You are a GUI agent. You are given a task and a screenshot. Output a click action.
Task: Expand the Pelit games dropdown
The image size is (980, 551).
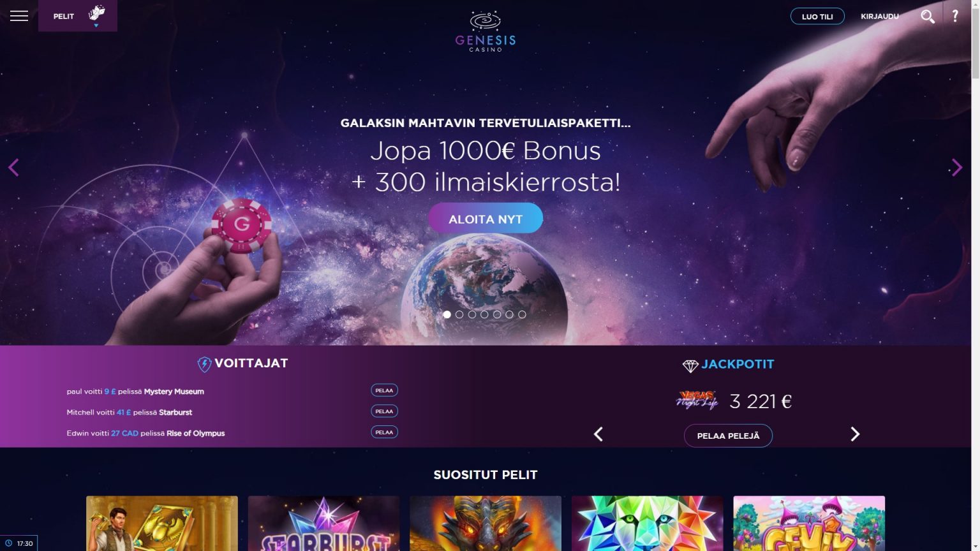tap(78, 16)
